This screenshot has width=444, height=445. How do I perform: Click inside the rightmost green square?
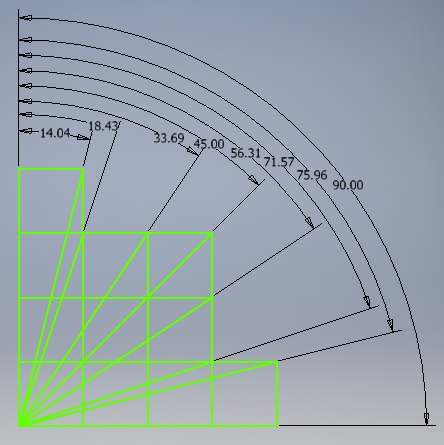245,394
